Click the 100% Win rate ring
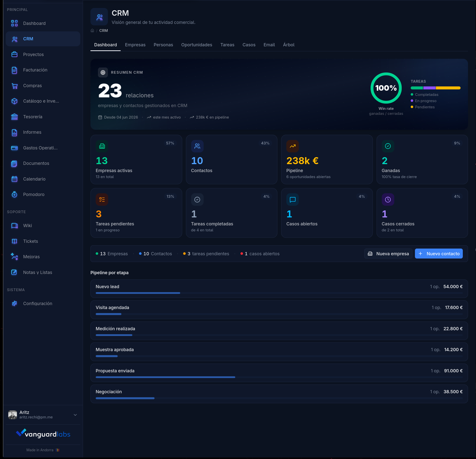This screenshot has height=459, width=476. [386, 88]
